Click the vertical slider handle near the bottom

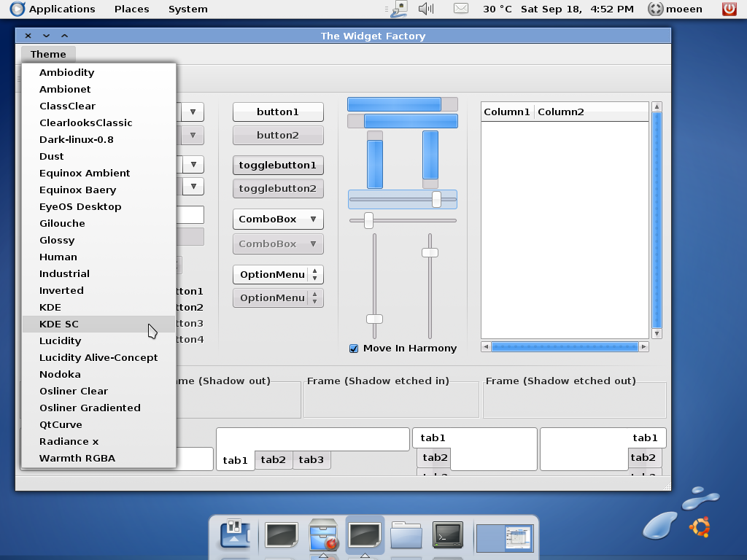374,319
